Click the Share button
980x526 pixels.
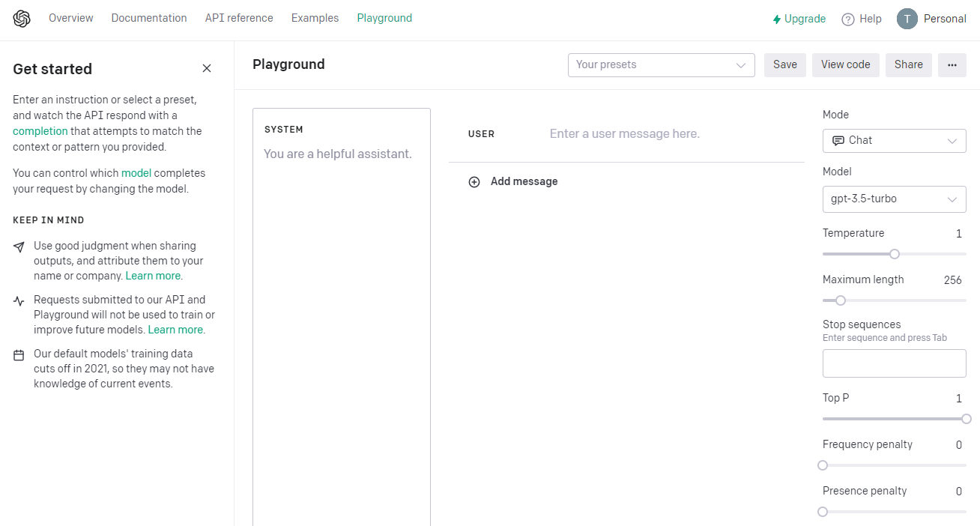pyautogui.click(x=908, y=65)
